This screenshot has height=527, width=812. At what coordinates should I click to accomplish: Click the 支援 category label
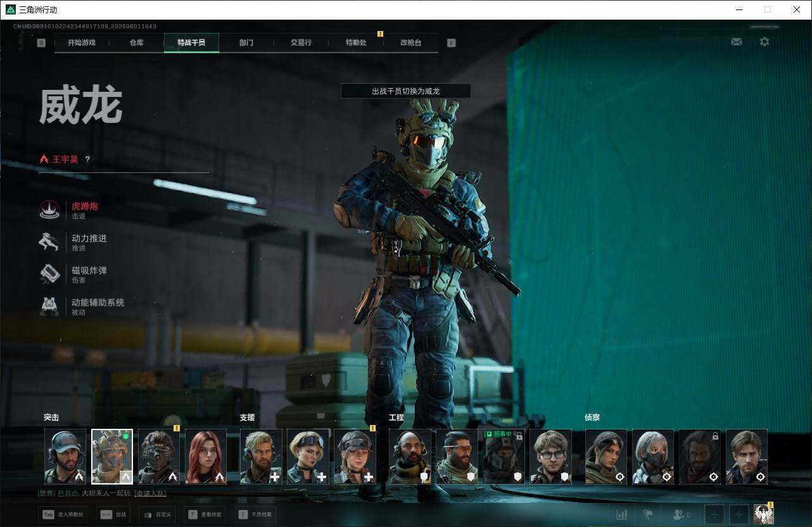coord(247,417)
